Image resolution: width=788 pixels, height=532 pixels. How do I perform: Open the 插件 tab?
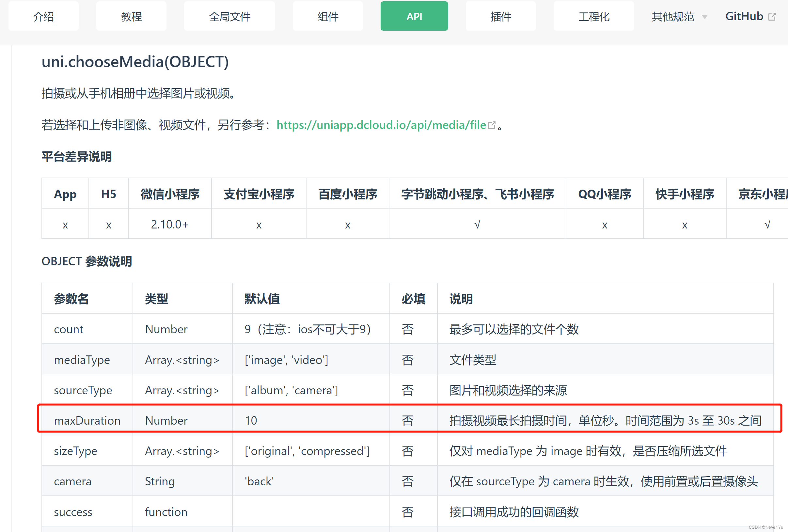click(x=501, y=16)
